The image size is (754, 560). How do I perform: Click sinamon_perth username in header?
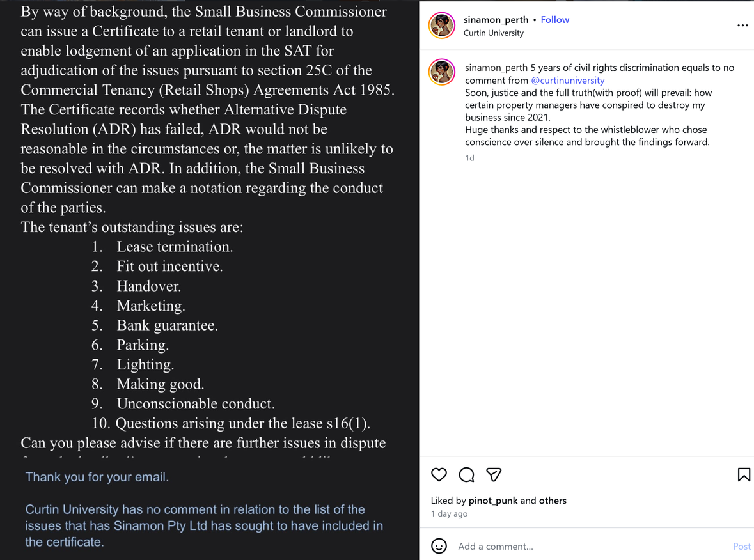point(496,20)
